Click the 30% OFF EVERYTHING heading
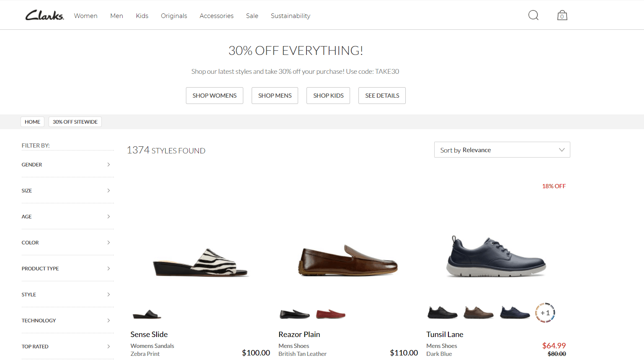Image resolution: width=644 pixels, height=363 pixels. pyautogui.click(x=296, y=51)
